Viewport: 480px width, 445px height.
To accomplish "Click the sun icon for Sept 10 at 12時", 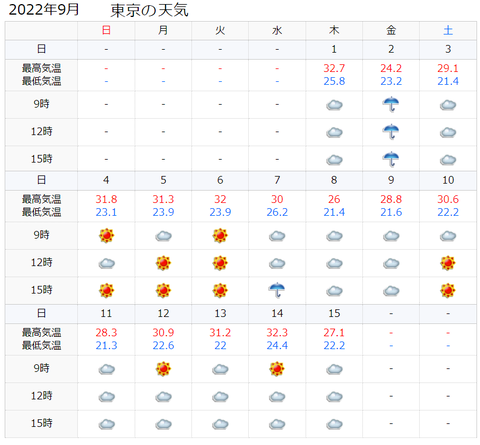I will tap(448, 263).
